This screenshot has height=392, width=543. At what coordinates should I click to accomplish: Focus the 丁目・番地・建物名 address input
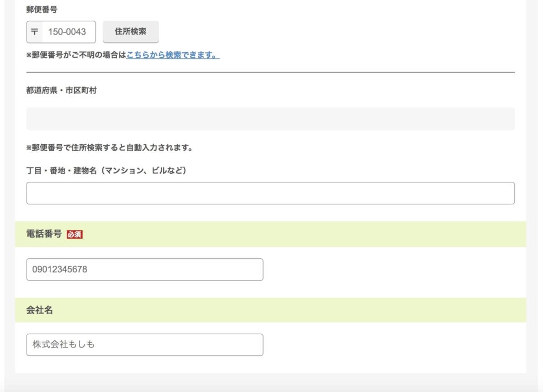(270, 193)
